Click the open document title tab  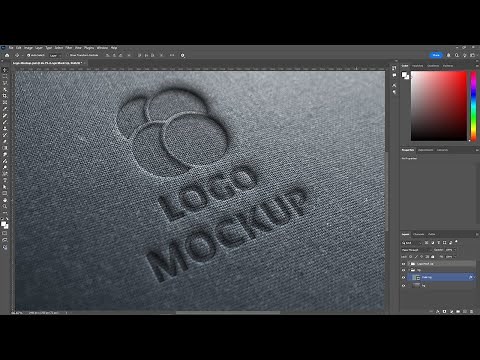point(48,63)
